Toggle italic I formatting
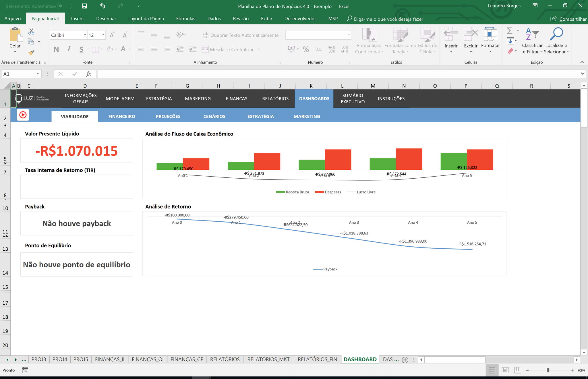The height and width of the screenshot is (379, 588). [x=69, y=49]
